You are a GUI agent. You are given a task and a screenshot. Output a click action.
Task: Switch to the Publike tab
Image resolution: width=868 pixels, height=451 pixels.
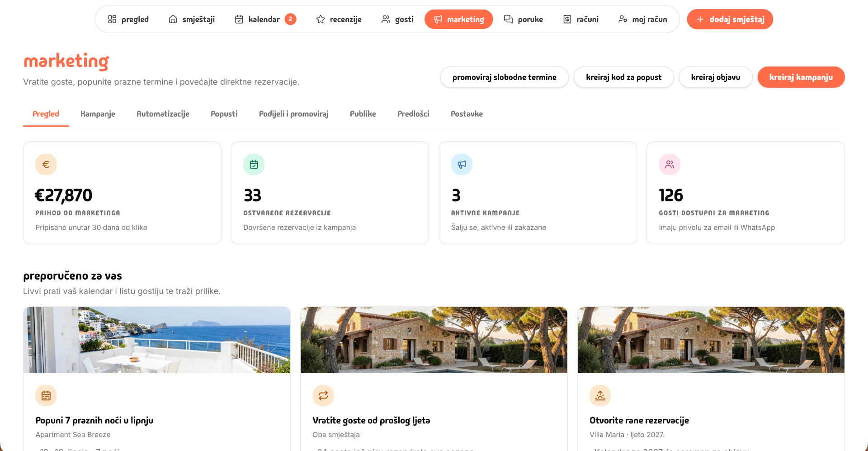tap(363, 114)
